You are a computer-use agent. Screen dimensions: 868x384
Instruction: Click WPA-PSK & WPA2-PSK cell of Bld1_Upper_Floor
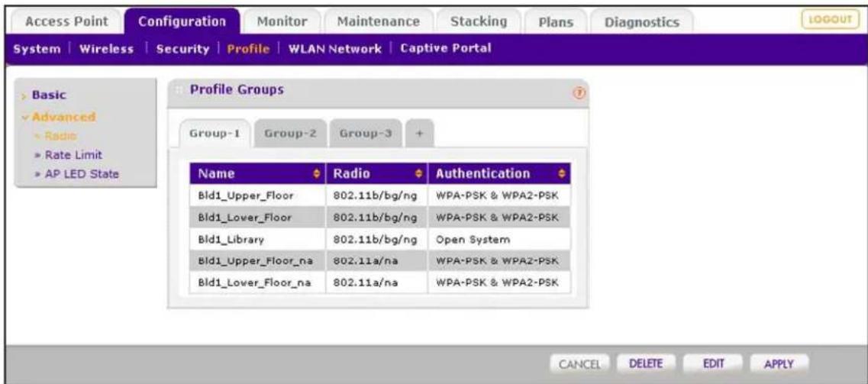point(499,195)
